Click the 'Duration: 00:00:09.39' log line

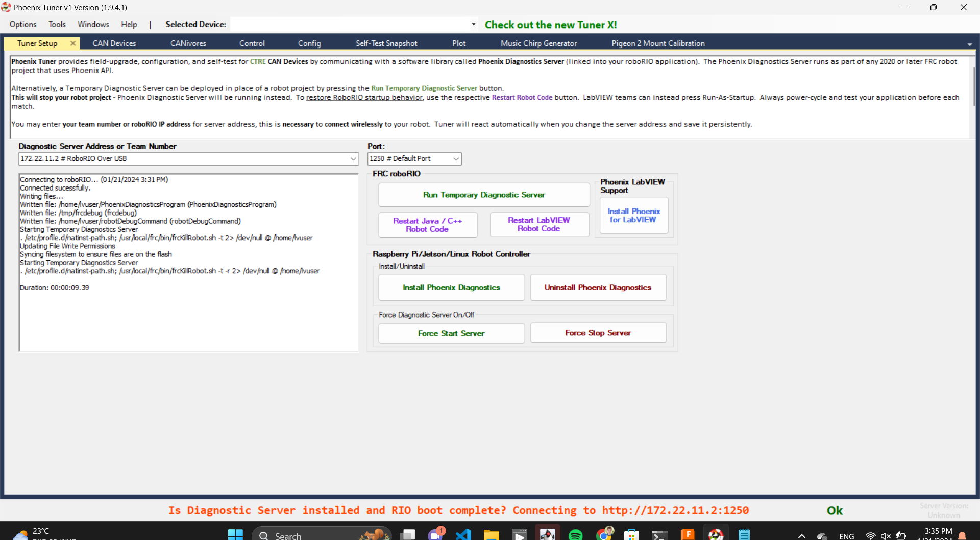(x=55, y=288)
